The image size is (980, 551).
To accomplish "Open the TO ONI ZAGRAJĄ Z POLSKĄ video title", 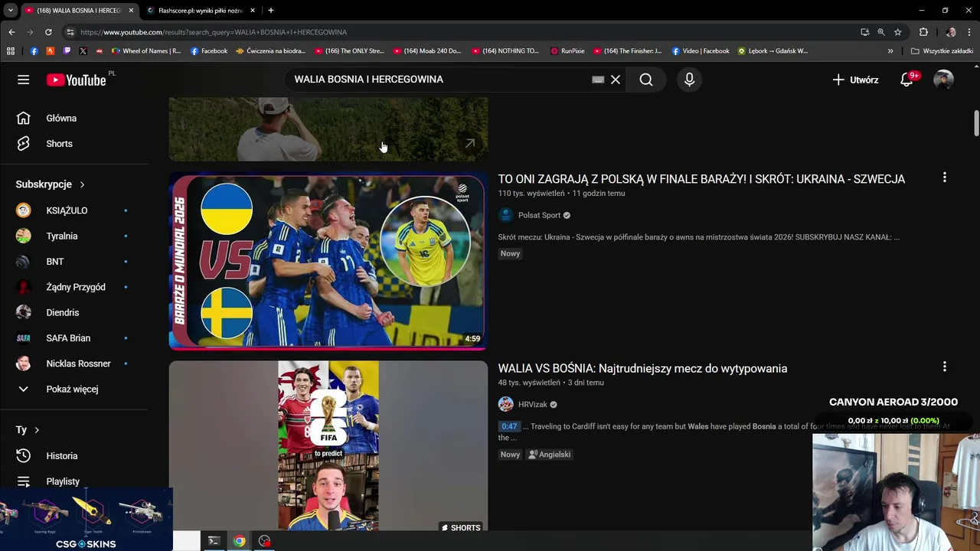I will tap(701, 179).
